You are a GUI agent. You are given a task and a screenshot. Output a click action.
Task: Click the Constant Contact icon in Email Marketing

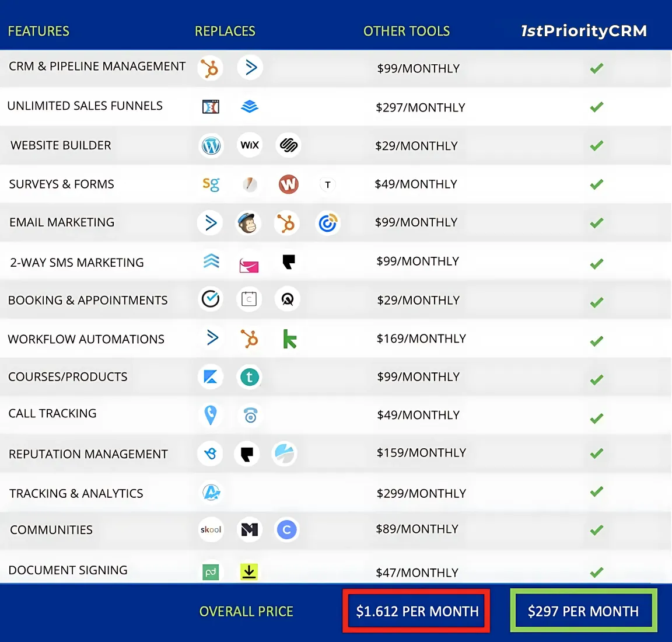pyautogui.click(x=327, y=223)
